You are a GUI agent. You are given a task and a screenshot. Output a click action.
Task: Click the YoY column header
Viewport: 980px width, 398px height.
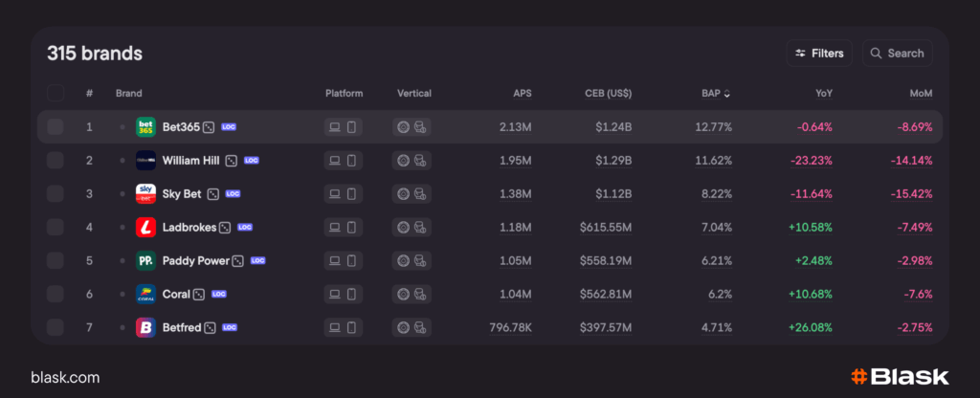coord(823,94)
